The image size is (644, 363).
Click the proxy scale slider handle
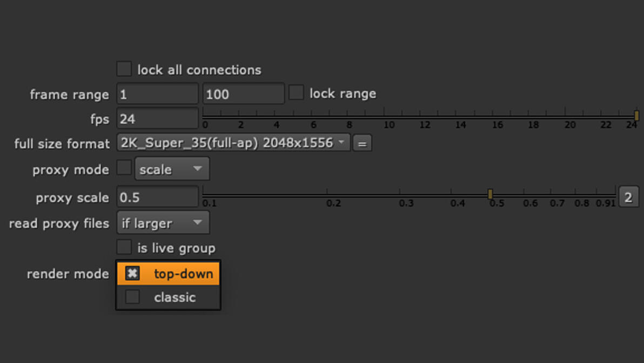click(x=490, y=194)
